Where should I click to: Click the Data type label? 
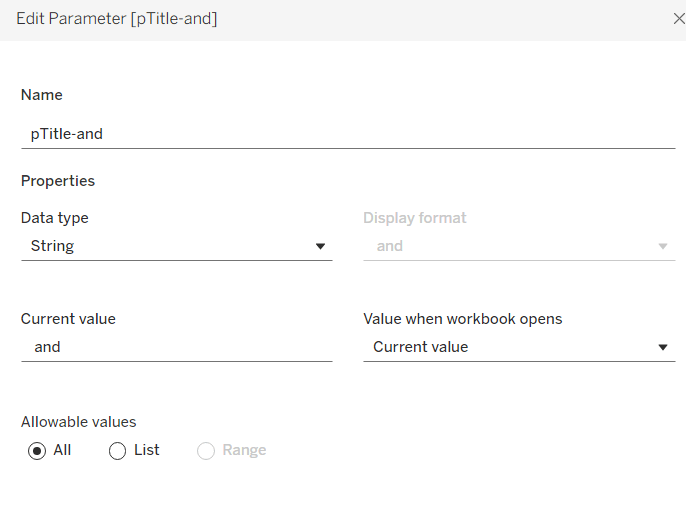55,218
